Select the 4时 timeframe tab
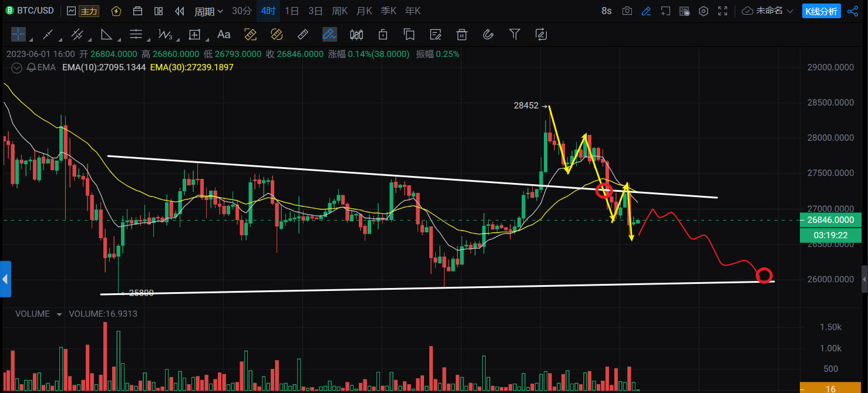 click(268, 11)
